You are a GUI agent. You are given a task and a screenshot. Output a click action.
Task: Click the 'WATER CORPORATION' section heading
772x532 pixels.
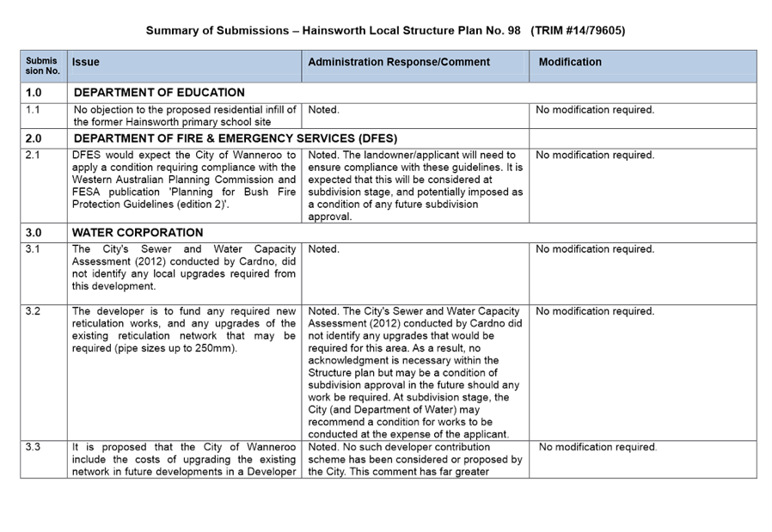click(x=138, y=232)
